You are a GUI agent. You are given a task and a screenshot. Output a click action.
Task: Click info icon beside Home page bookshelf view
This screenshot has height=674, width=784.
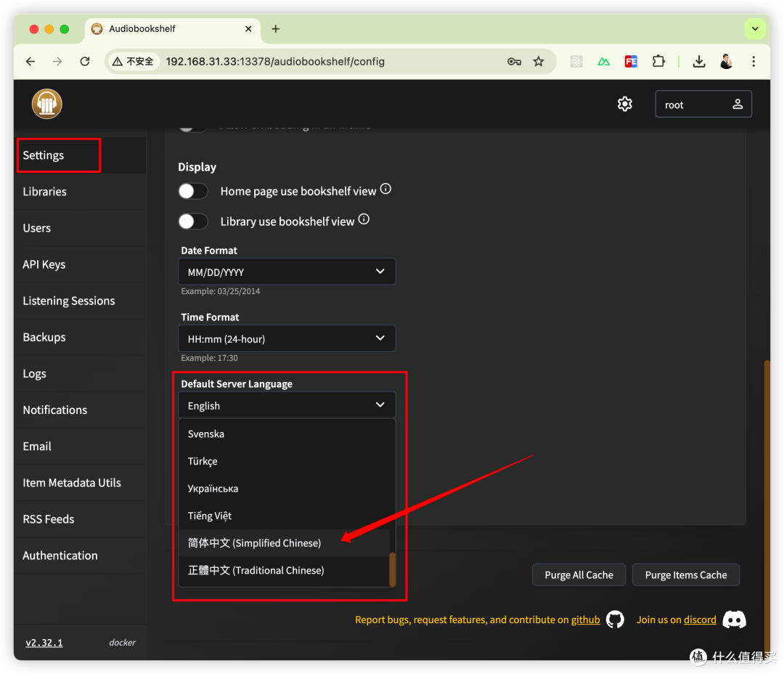coord(386,190)
